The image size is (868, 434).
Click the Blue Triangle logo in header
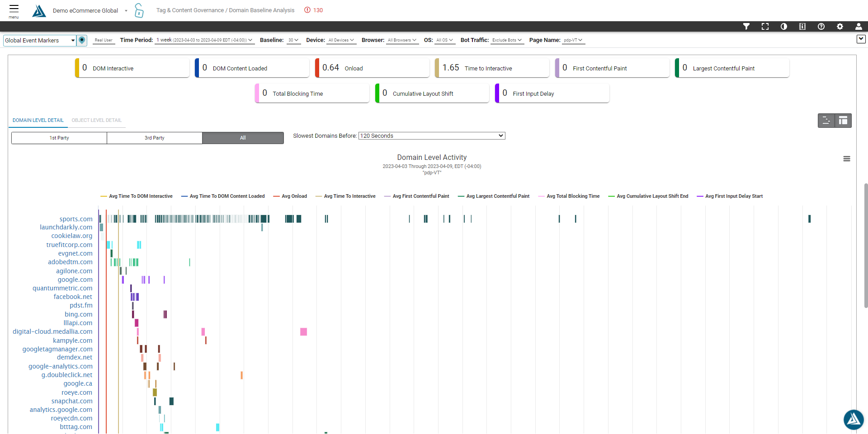[x=39, y=11]
